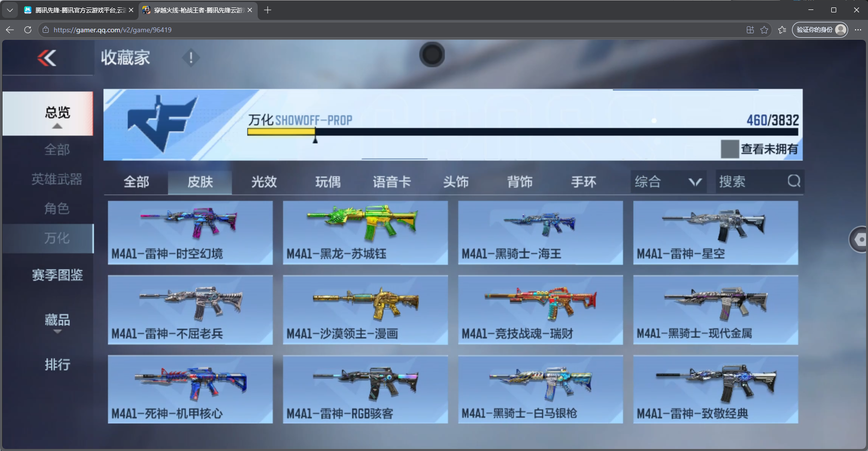Open 排行 in the sidebar
This screenshot has width=868, height=451.
pyautogui.click(x=57, y=364)
